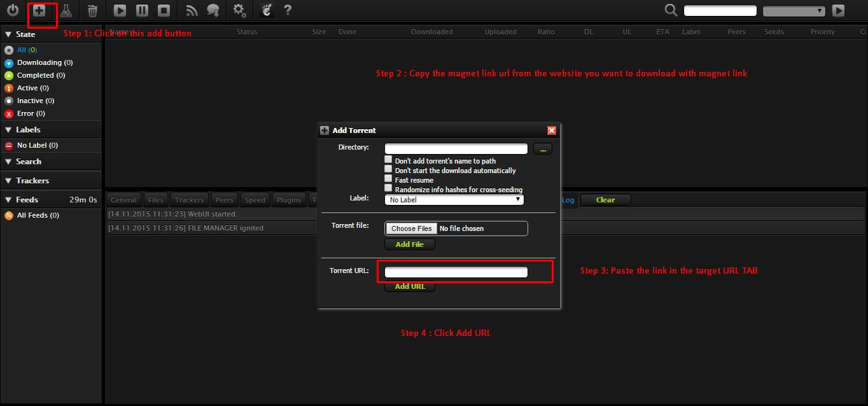The width and height of the screenshot is (868, 406).
Task: Enable "Don't add torrent's name to path"
Action: click(x=388, y=160)
